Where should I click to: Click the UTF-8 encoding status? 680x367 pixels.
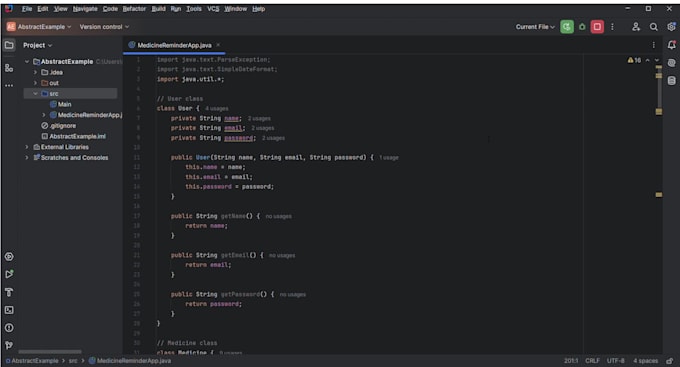615,361
